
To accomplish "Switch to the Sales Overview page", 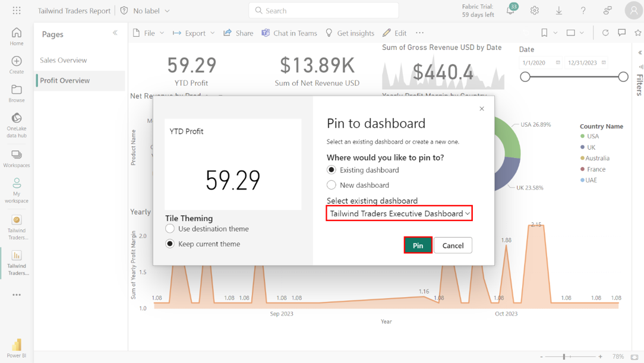I will (64, 60).
